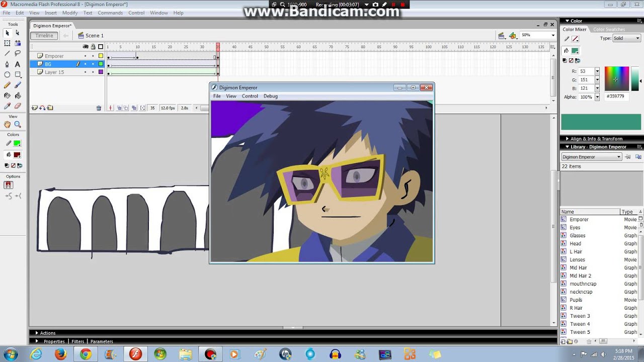The height and width of the screenshot is (362, 644).
Task: Click the hex color value field
Action: click(617, 97)
